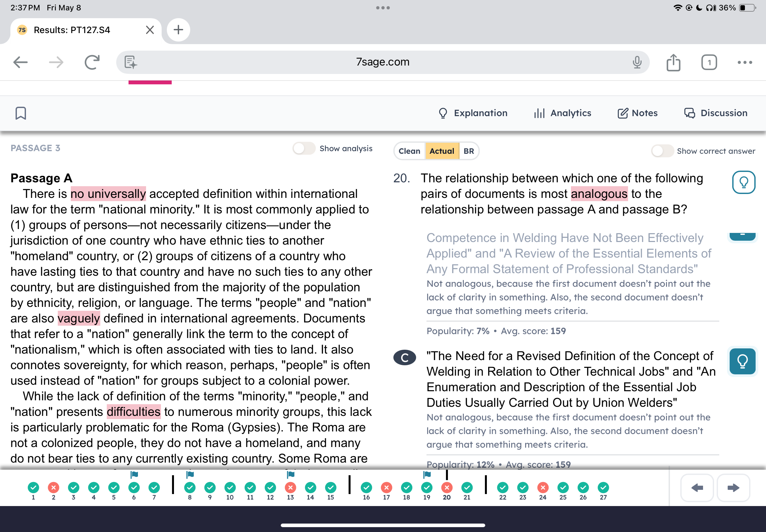Jump to question 23 in navigator
This screenshot has width=766, height=532.
point(523,488)
